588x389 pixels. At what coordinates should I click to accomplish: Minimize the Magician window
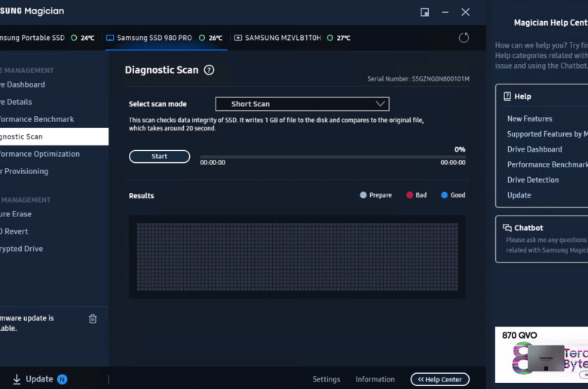pyautogui.click(x=445, y=12)
